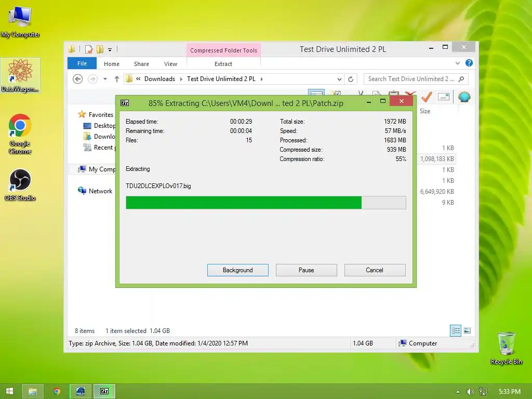Select My Computer in navigation pane

coord(97,169)
